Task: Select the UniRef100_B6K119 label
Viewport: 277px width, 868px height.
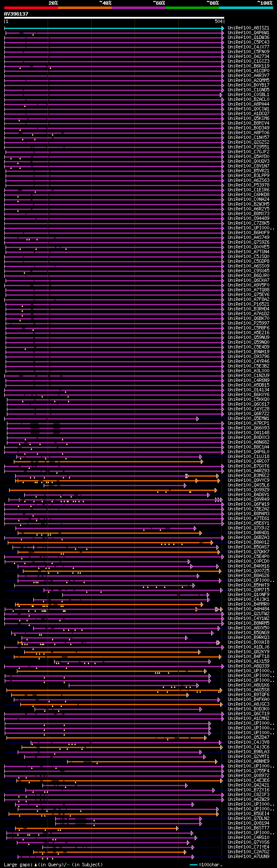Action: click(x=248, y=66)
